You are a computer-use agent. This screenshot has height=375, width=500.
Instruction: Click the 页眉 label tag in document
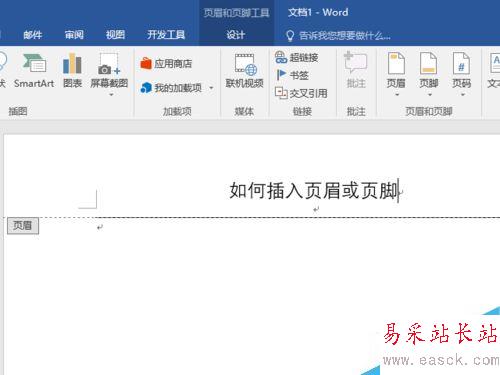point(23,226)
